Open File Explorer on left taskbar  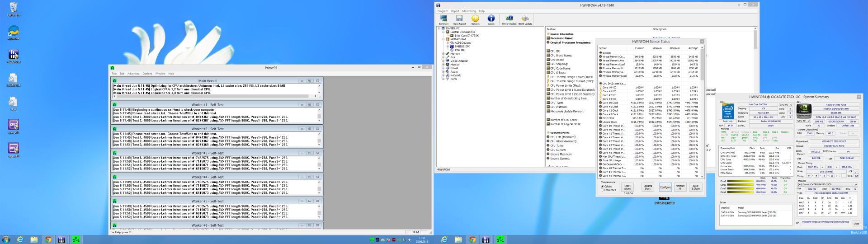[34, 239]
